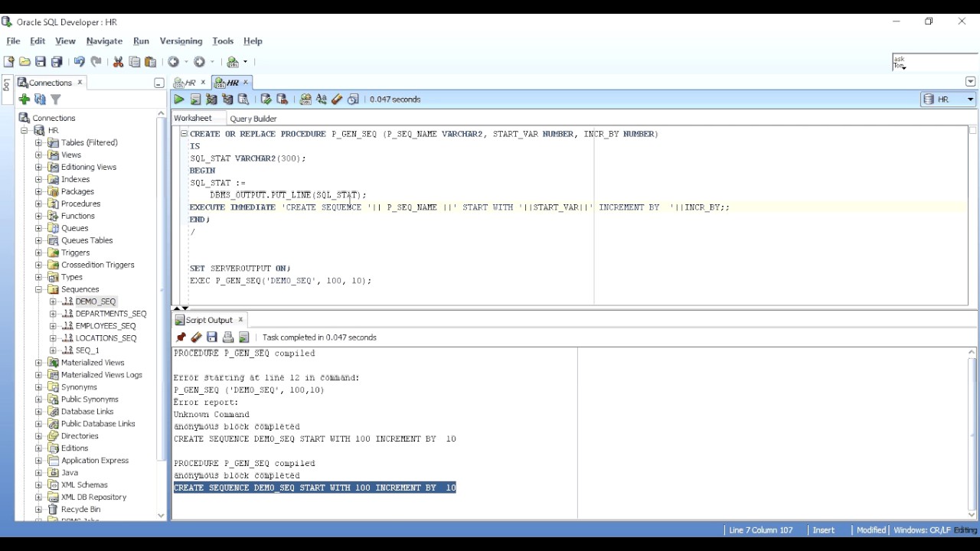Click the Unshared SQL Worksheet icon
The height and width of the screenshot is (551, 980).
(x=305, y=99)
